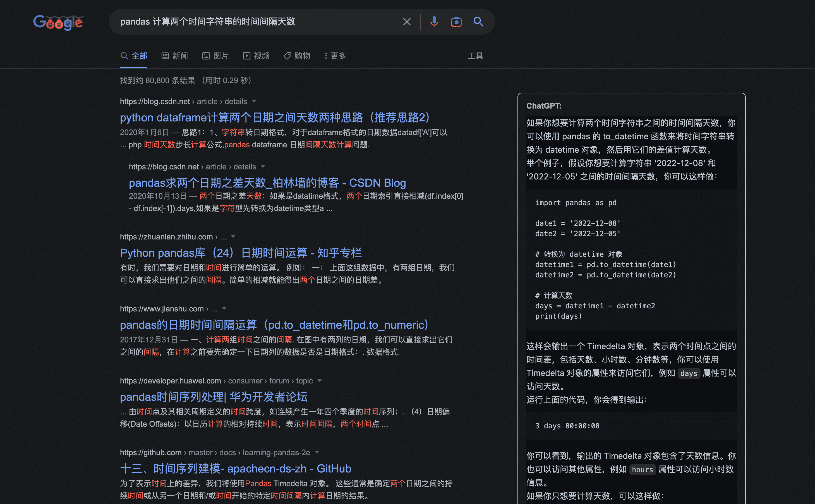
Task: Click the inline hours code tag
Action: tap(642, 470)
